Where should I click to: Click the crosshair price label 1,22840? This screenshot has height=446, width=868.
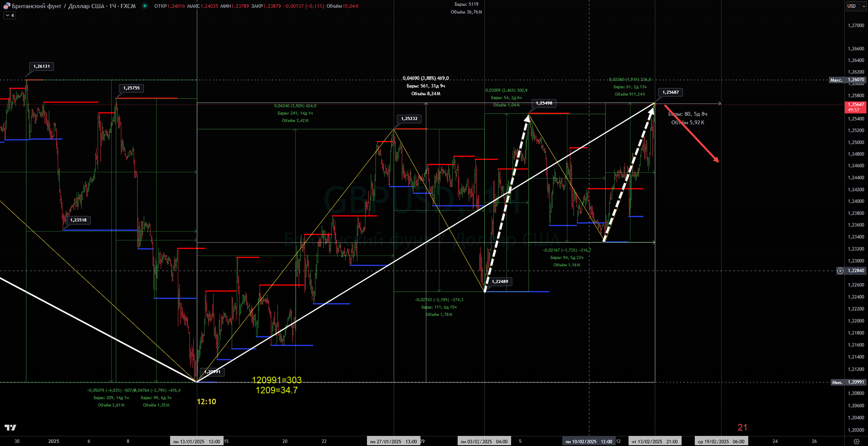point(856,271)
